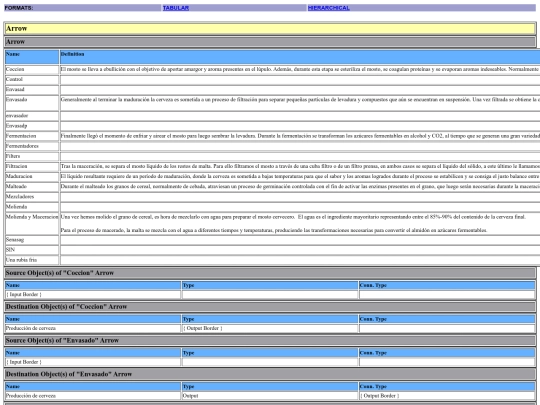The width and height of the screenshot is (540, 405).
Task: Select the Fermentacion name cell
Action: coord(32,136)
